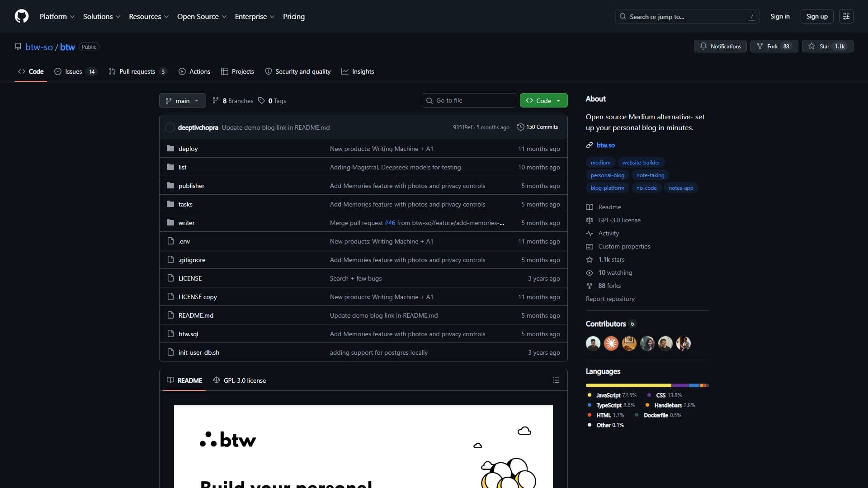868x488 pixels.
Task: Click the no-code topic tag
Action: pos(646,188)
